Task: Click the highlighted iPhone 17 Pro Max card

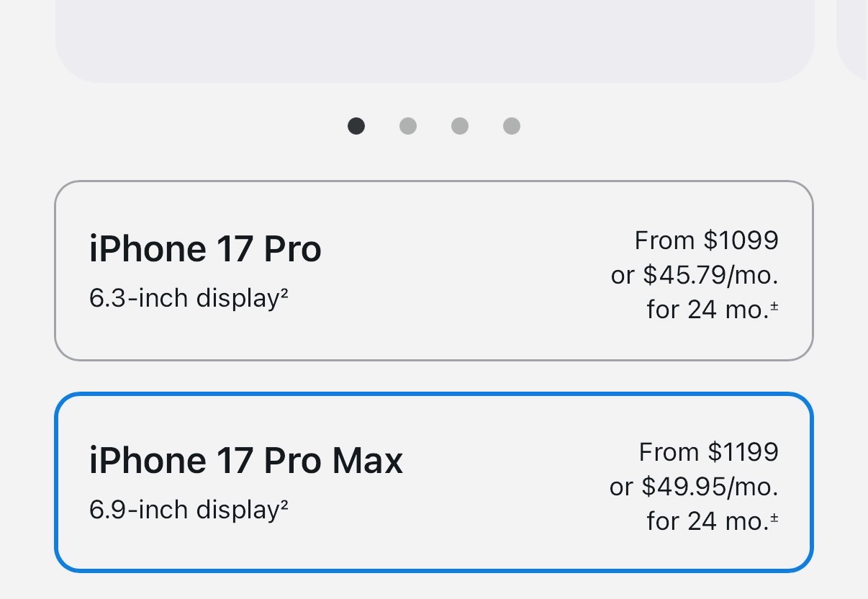Action: tap(433, 481)
